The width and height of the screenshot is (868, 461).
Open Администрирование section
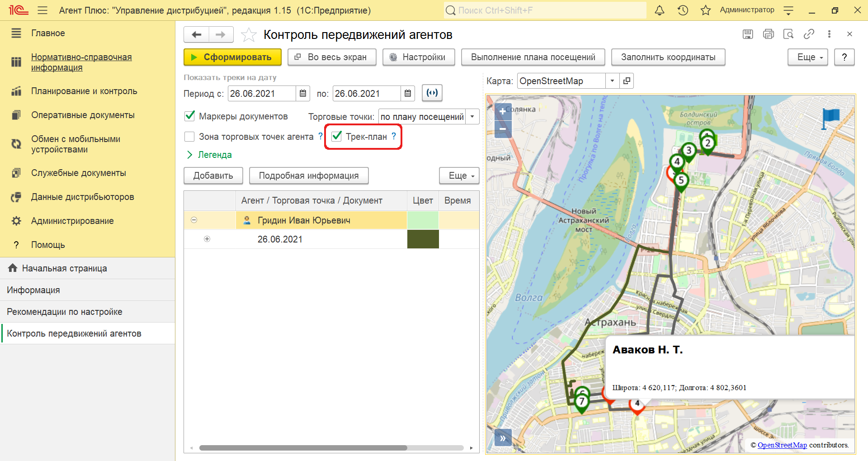click(x=72, y=221)
